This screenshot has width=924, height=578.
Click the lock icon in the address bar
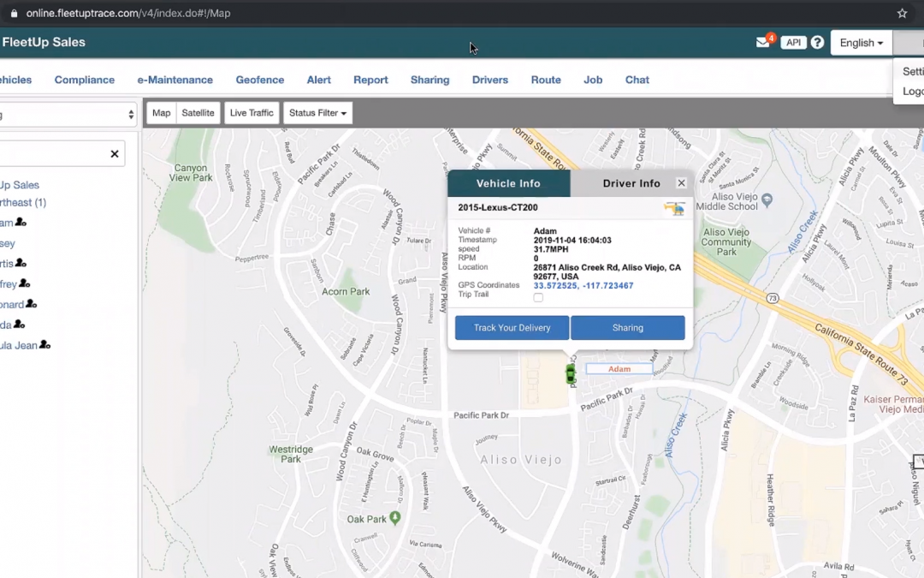[15, 13]
